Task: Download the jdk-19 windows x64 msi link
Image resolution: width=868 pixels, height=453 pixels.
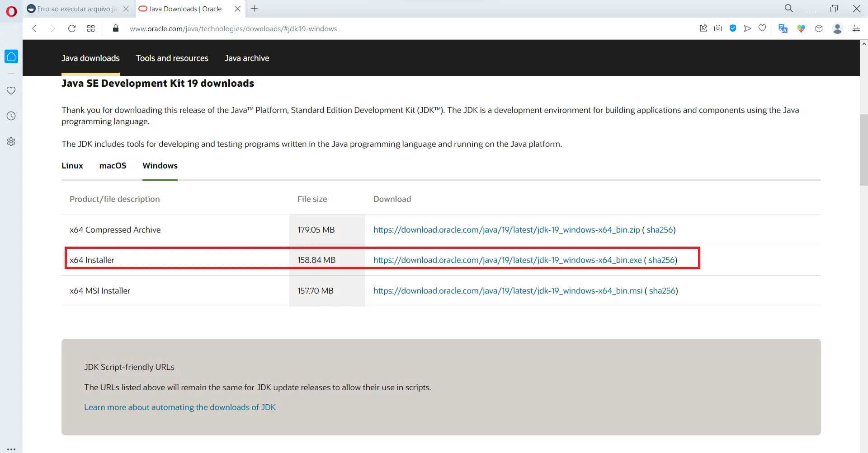Action: pyautogui.click(x=508, y=291)
